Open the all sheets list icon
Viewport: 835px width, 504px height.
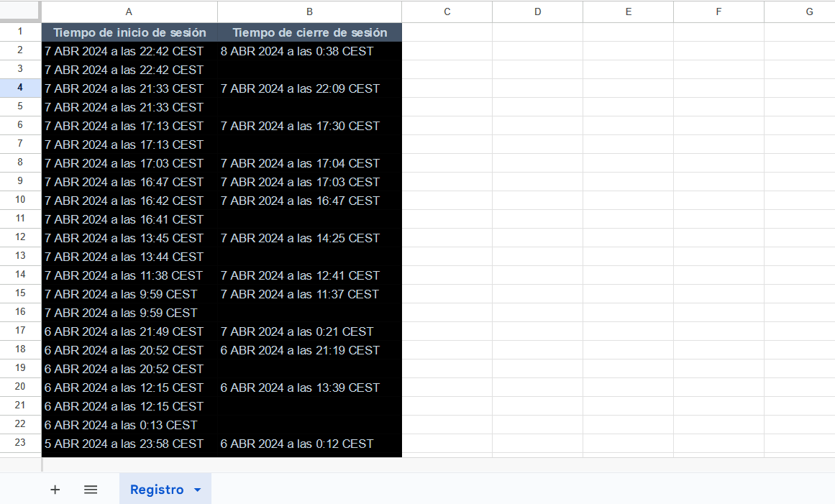point(91,490)
